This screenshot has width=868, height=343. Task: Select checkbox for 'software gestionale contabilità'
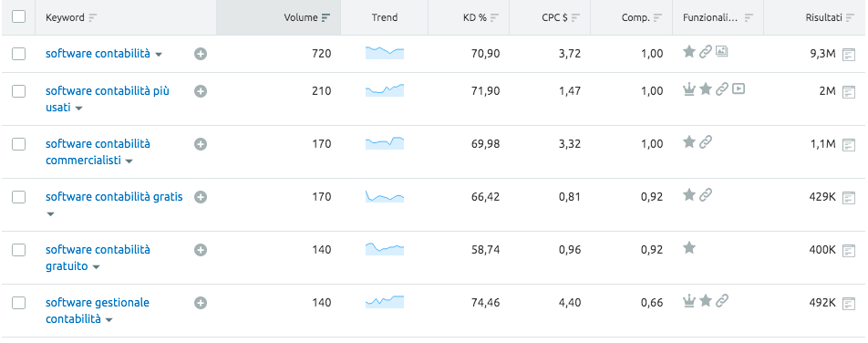pos(19,303)
